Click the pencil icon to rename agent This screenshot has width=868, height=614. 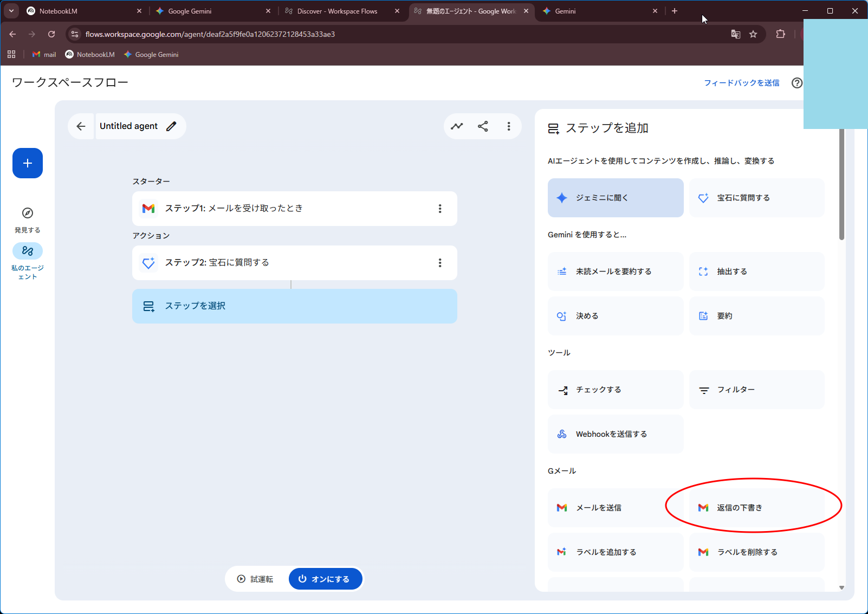click(171, 126)
